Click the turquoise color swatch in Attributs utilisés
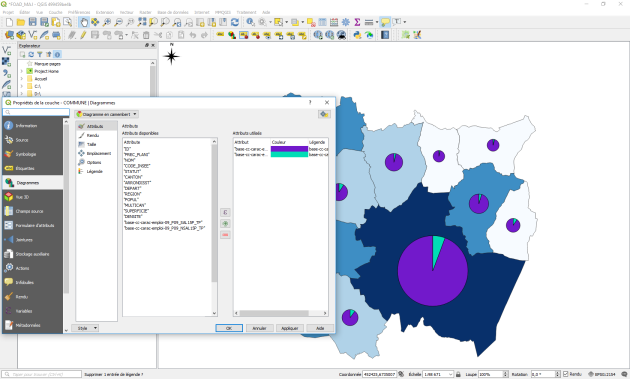Image resolution: width=630 pixels, height=379 pixels. (289, 154)
